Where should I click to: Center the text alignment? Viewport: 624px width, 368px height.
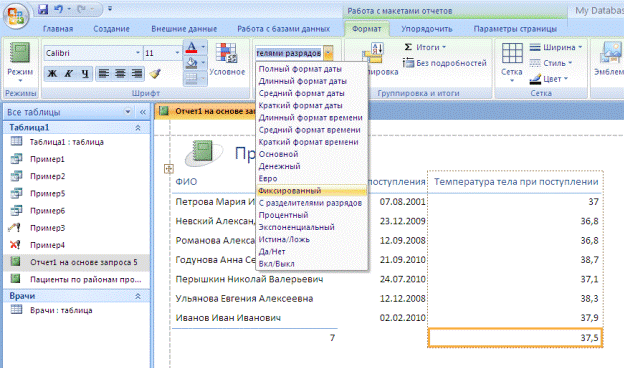[x=120, y=74]
